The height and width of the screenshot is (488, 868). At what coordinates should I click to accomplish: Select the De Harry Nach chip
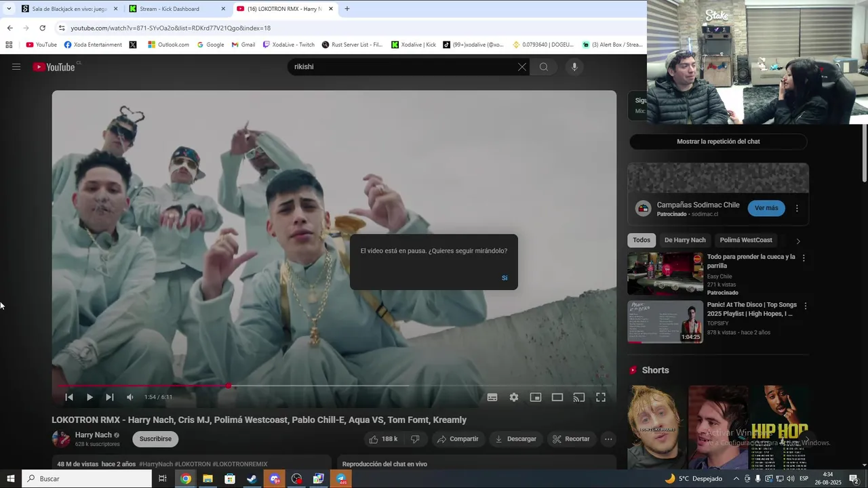pos(685,240)
